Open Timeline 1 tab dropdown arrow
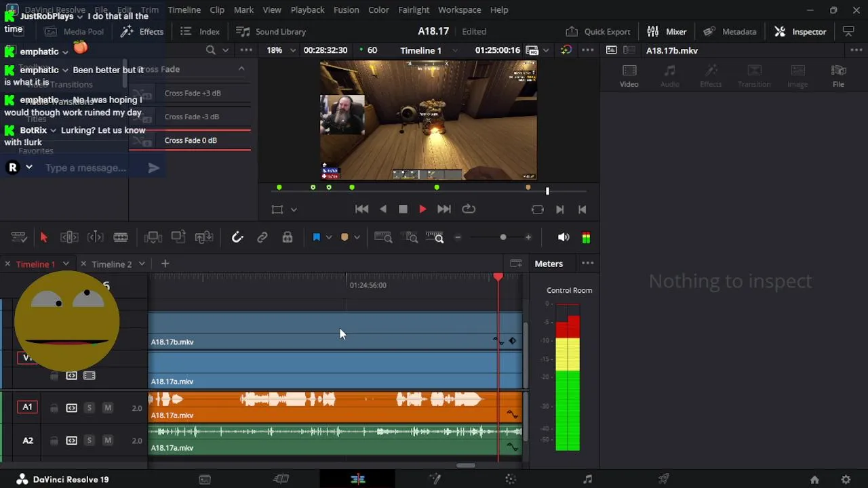 66,264
